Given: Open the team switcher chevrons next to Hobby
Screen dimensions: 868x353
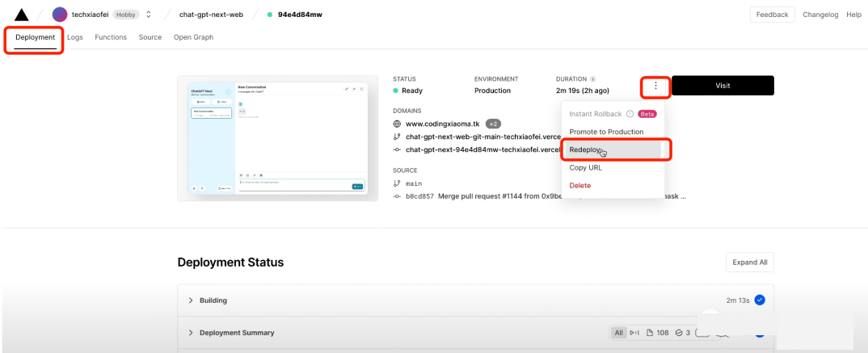Looking at the screenshot, I should [x=149, y=15].
